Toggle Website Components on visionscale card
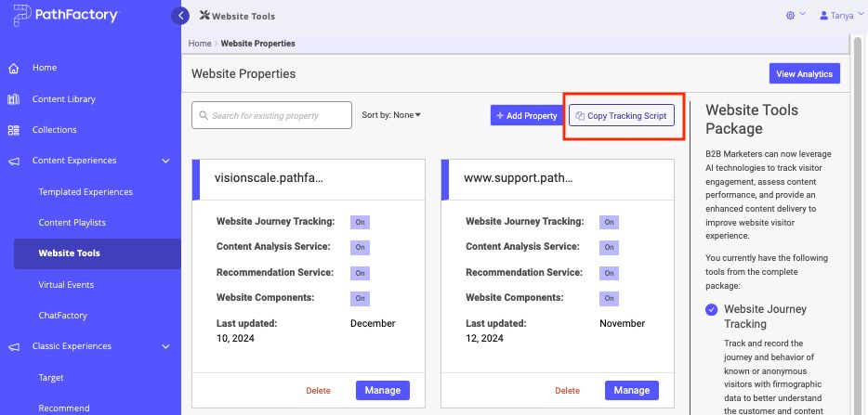Viewport: 868px width, 415px height. point(360,299)
